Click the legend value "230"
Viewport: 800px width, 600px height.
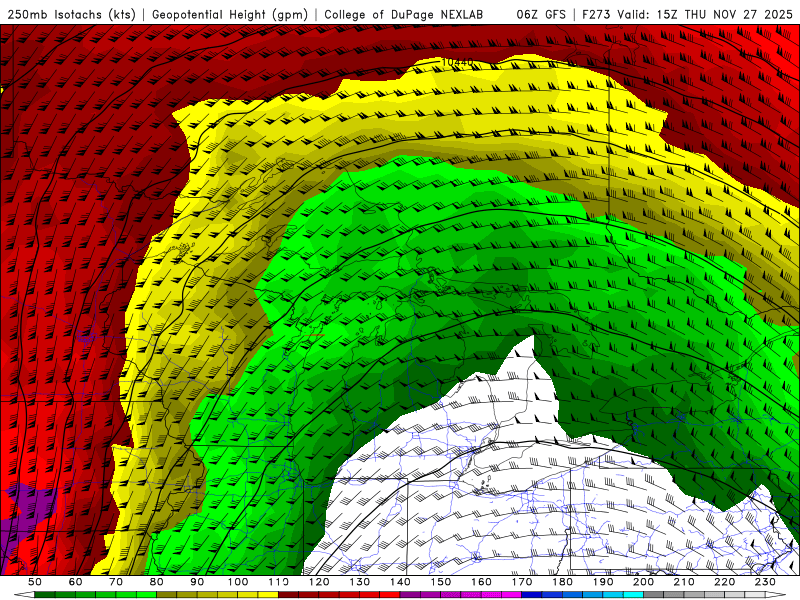(x=765, y=582)
